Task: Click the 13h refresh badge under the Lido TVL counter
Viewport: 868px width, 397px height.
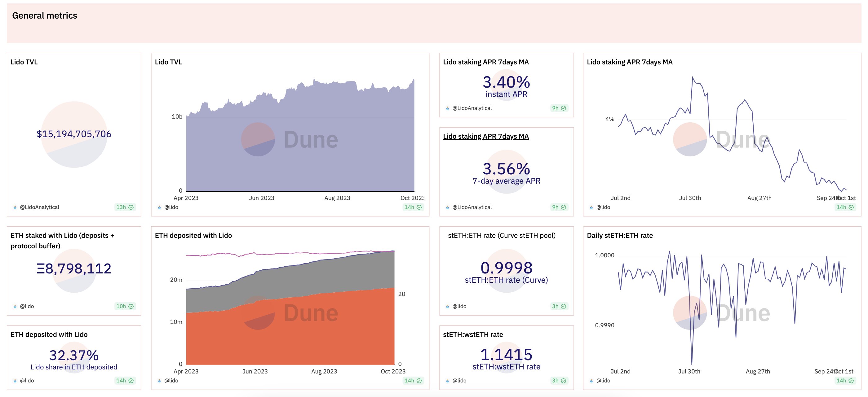Action: click(x=125, y=207)
